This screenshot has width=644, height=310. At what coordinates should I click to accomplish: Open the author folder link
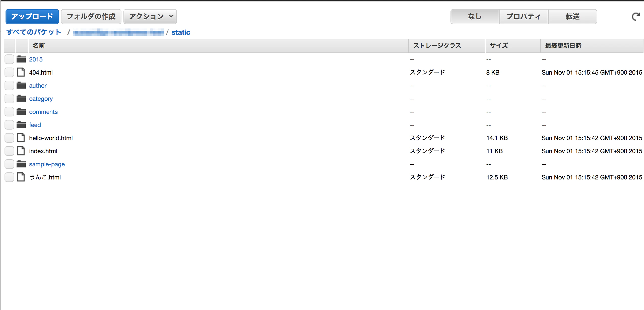pos(38,85)
